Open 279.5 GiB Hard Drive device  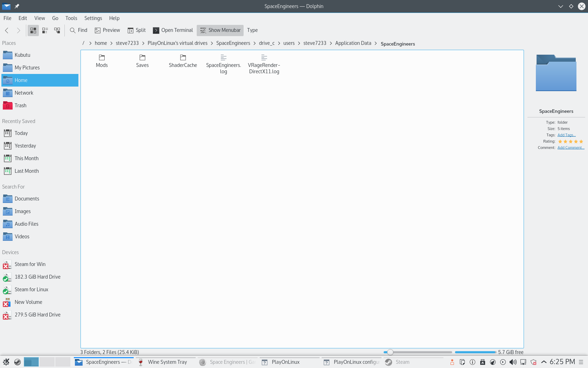click(x=40, y=315)
